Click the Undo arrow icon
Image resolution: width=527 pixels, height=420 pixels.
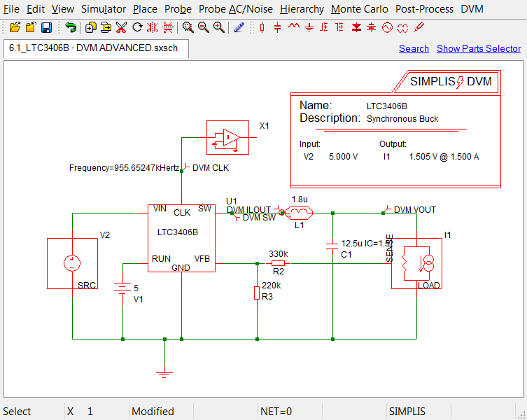pyautogui.click(x=71, y=27)
